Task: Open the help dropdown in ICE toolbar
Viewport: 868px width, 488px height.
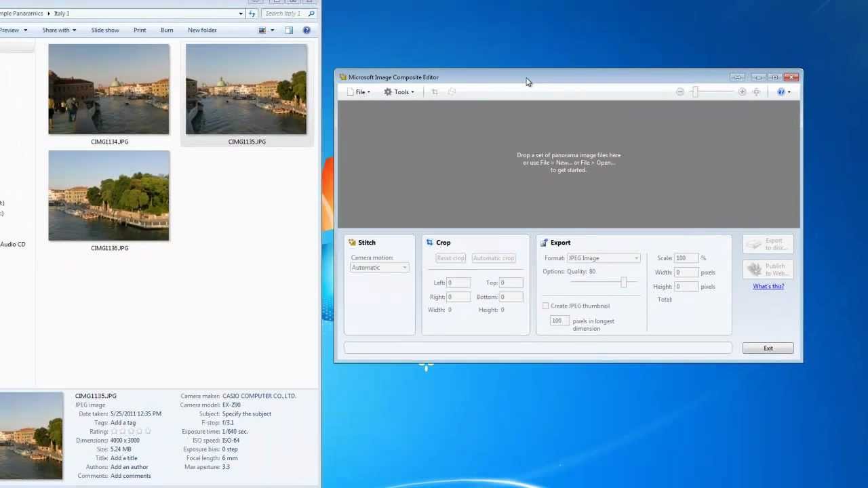Action: pos(784,92)
